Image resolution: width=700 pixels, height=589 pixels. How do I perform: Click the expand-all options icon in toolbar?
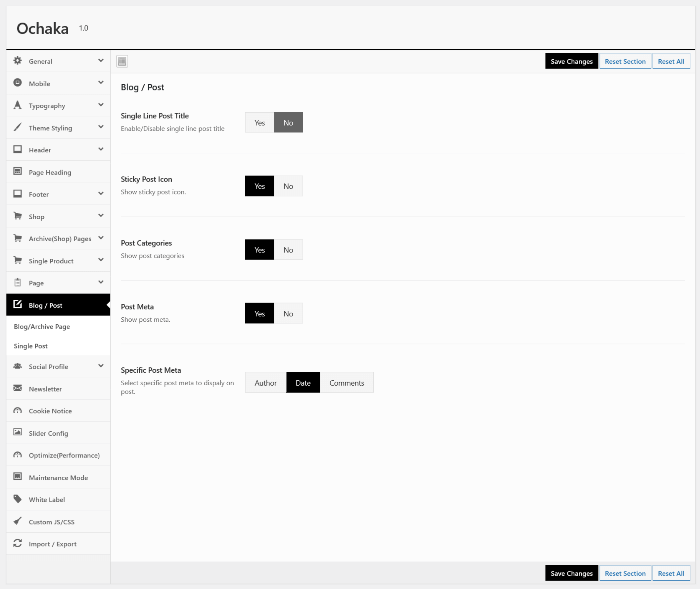pyautogui.click(x=122, y=61)
